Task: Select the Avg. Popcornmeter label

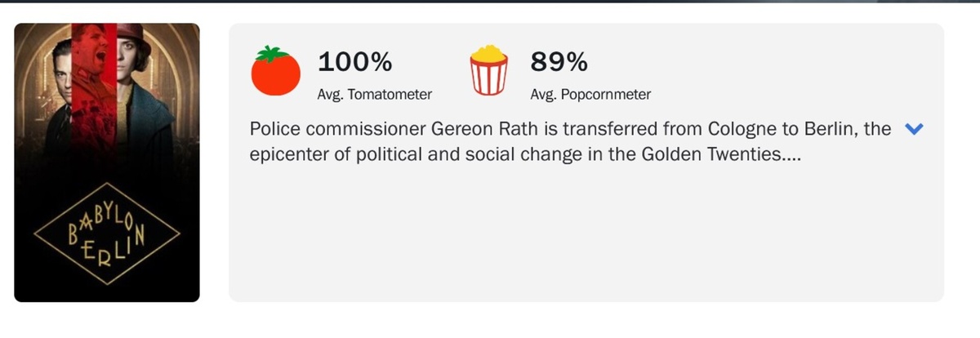Action: tap(590, 95)
